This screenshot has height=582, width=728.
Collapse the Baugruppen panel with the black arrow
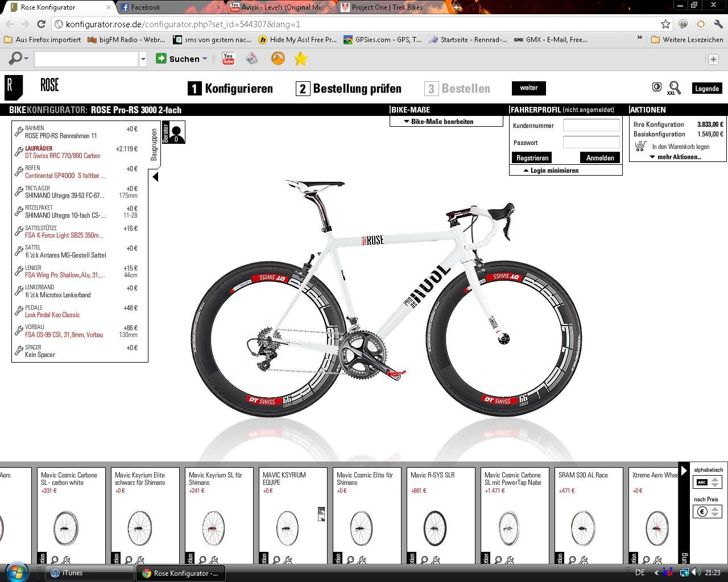pyautogui.click(x=155, y=177)
